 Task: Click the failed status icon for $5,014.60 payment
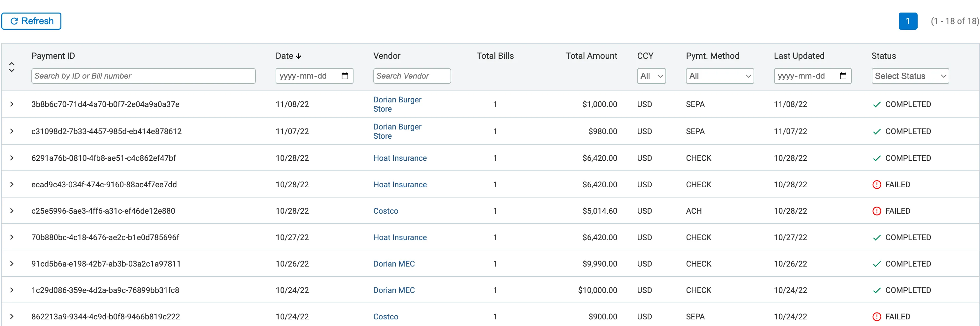coord(877,211)
